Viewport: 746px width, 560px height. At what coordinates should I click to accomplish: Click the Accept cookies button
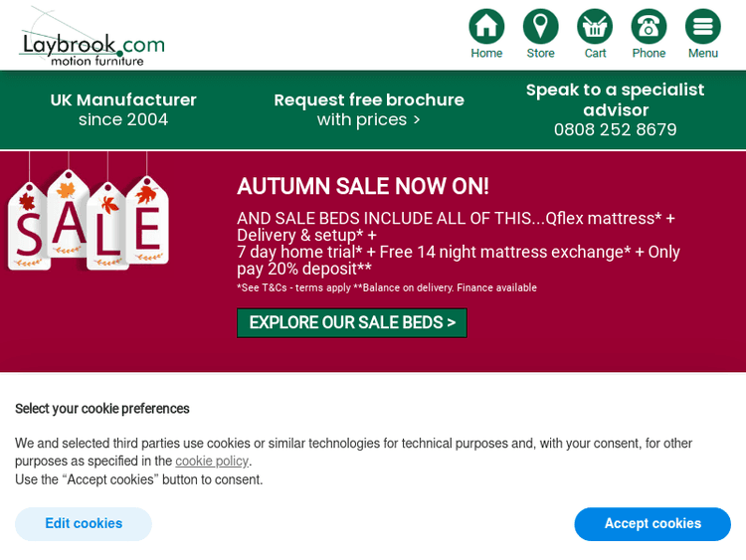(x=653, y=524)
